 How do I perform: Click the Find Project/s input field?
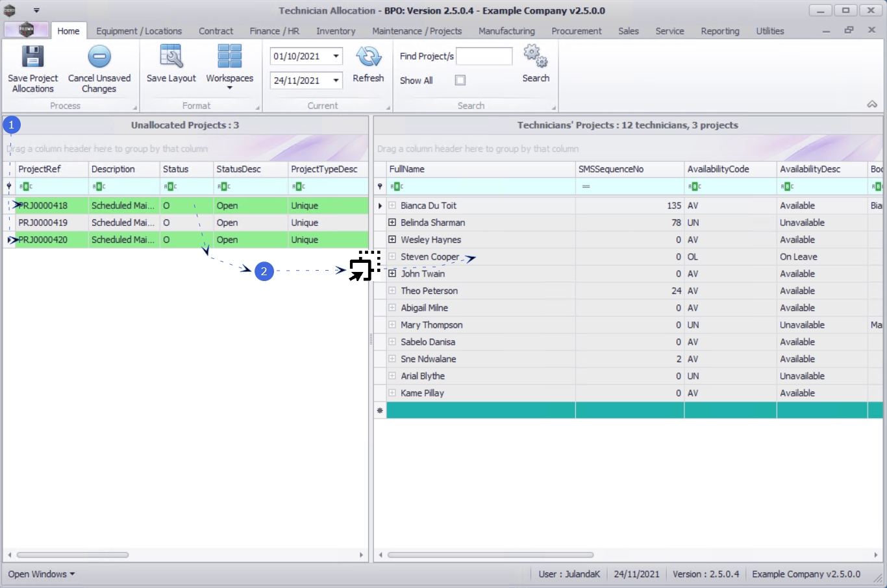point(484,56)
